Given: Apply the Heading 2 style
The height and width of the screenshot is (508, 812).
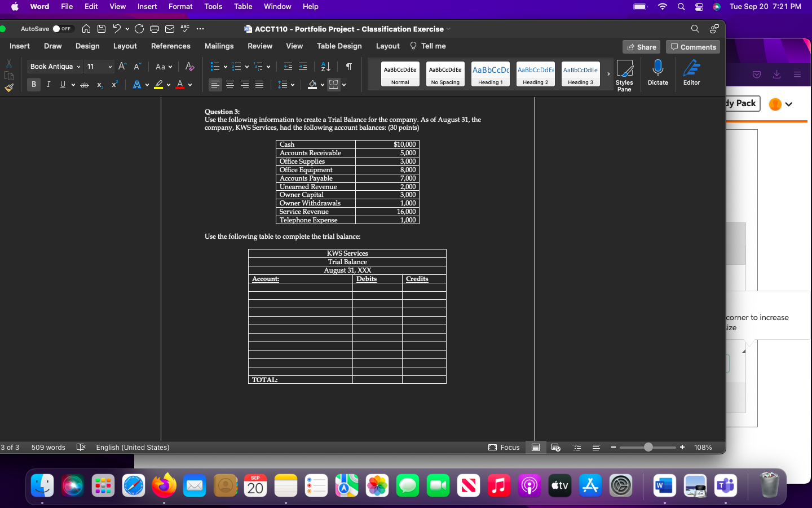Looking at the screenshot, I should tap(536, 74).
